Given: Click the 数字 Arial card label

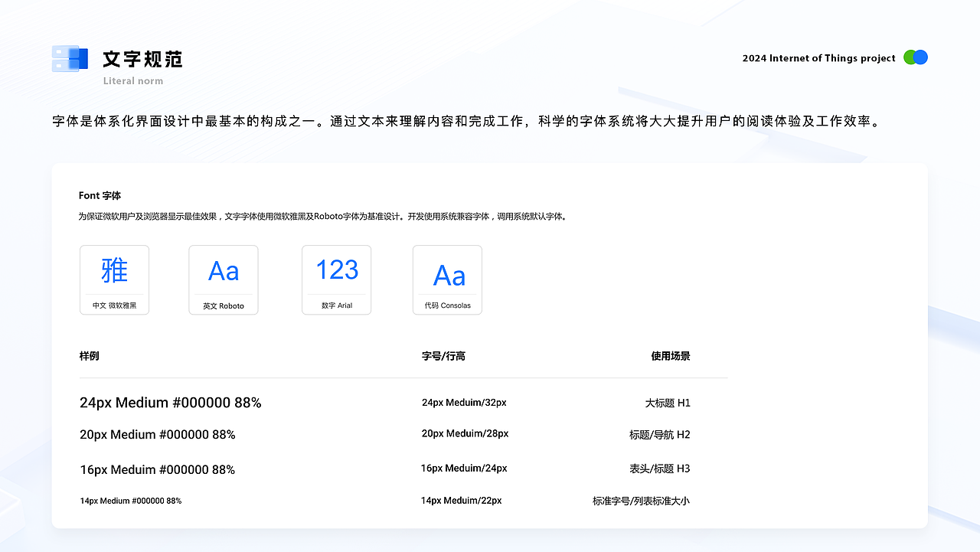Looking at the screenshot, I should point(337,305).
